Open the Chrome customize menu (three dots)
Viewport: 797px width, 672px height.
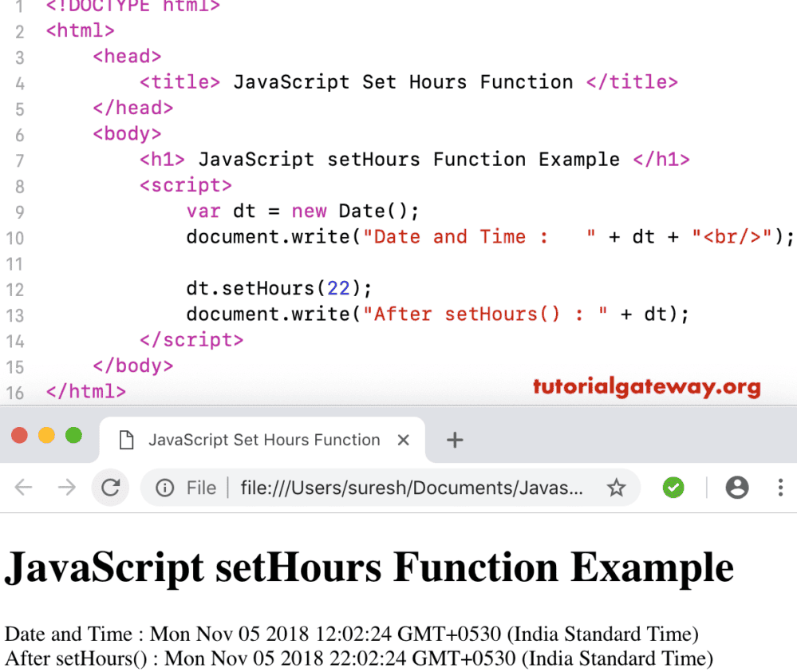click(x=779, y=487)
